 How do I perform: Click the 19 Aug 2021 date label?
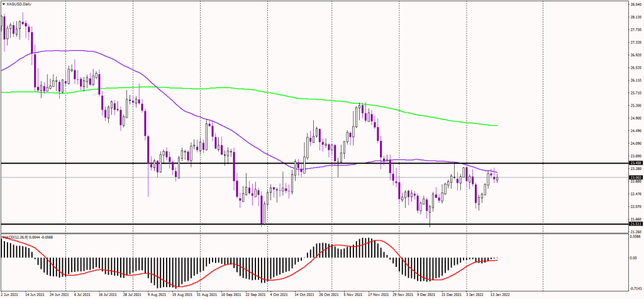181,294
